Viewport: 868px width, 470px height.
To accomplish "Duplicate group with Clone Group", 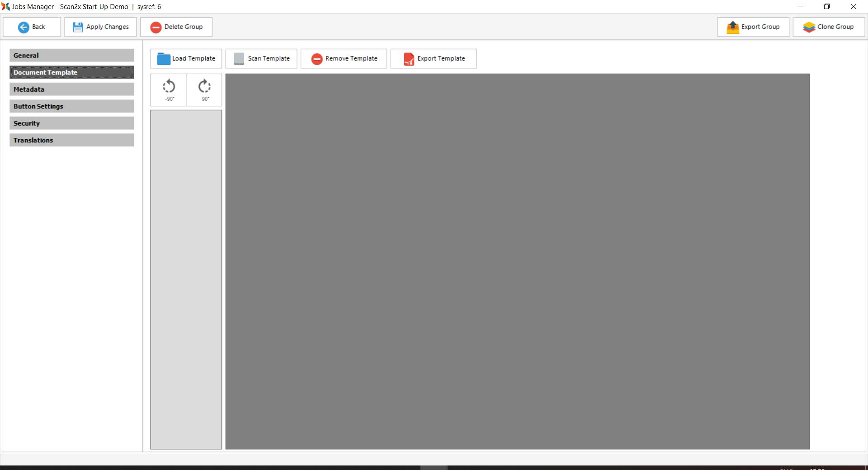I will [828, 27].
